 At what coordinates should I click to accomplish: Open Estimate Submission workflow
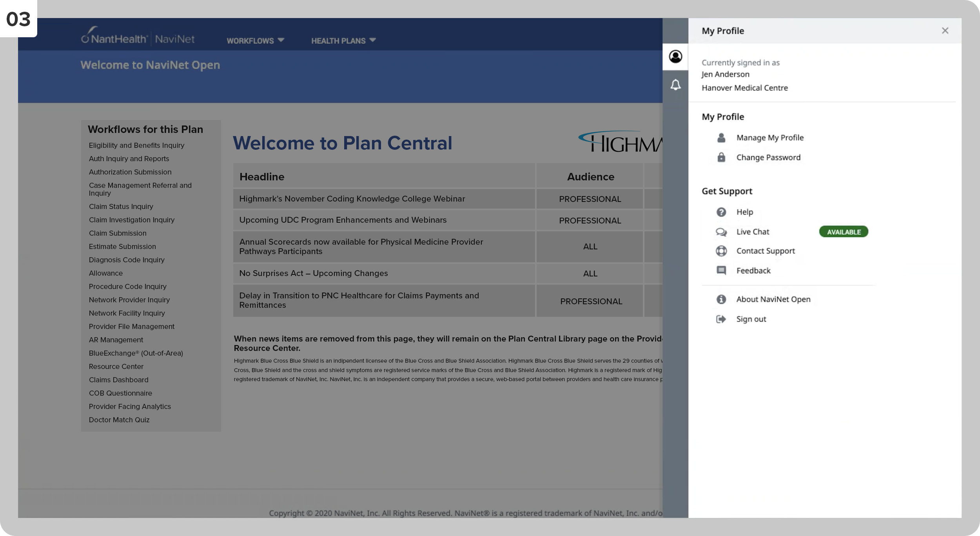tap(122, 247)
